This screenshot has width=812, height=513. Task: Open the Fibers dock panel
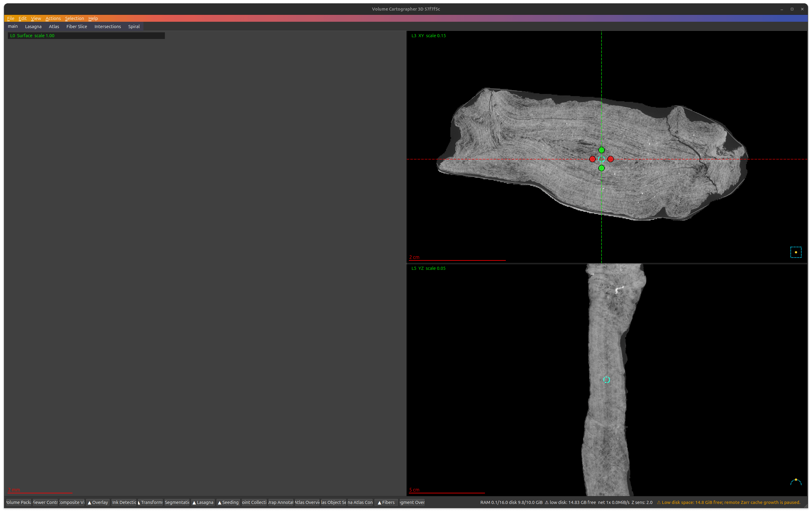tap(386, 502)
